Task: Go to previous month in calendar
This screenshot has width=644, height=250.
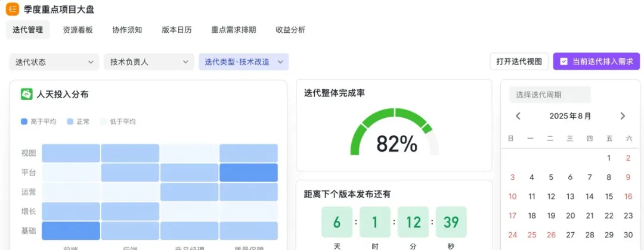Action: [518, 116]
